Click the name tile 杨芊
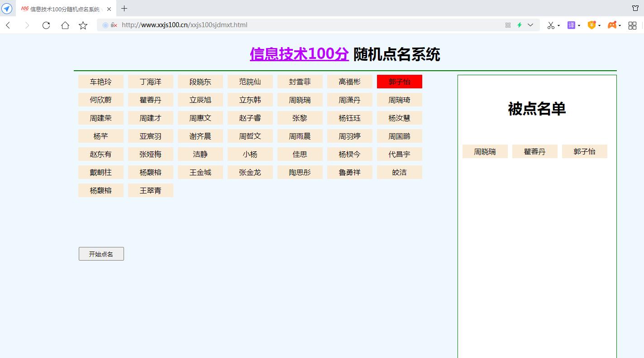This screenshot has width=644, height=358. [101, 136]
